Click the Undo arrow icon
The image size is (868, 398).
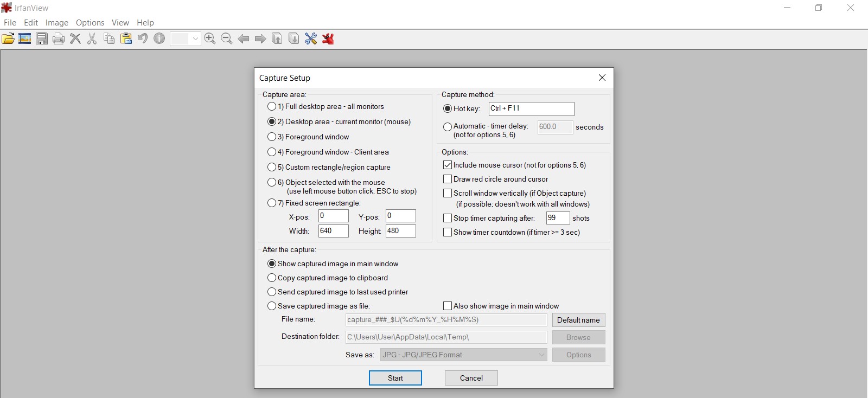coord(143,38)
